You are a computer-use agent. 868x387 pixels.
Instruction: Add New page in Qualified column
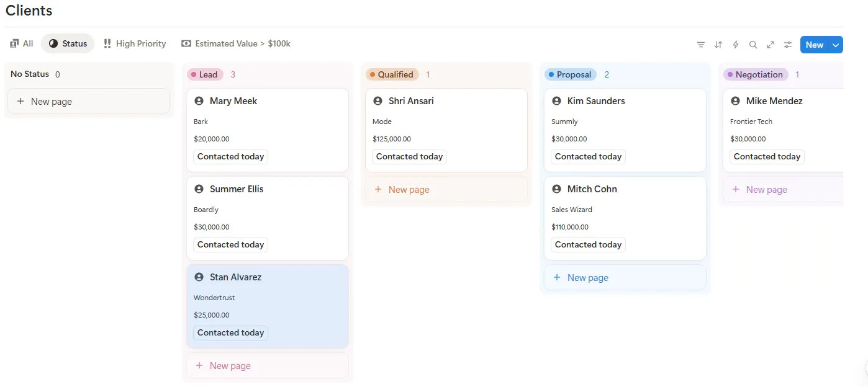[446, 189]
